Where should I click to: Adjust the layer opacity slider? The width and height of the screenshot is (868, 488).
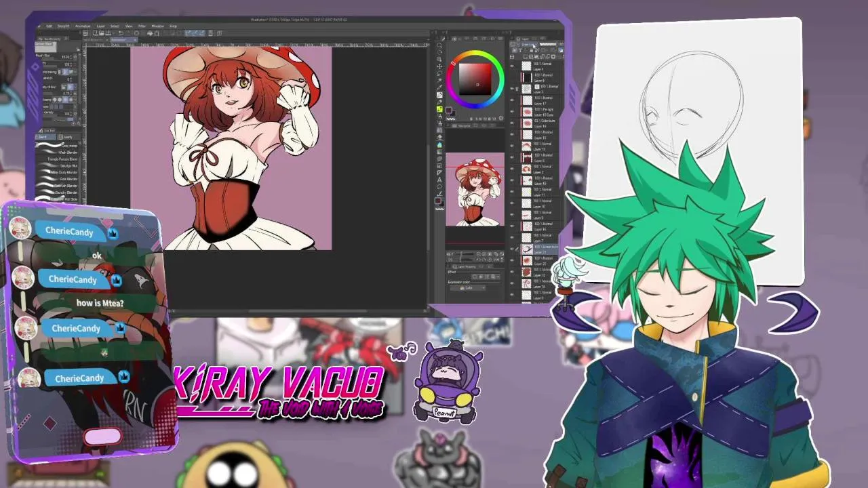click(x=548, y=45)
